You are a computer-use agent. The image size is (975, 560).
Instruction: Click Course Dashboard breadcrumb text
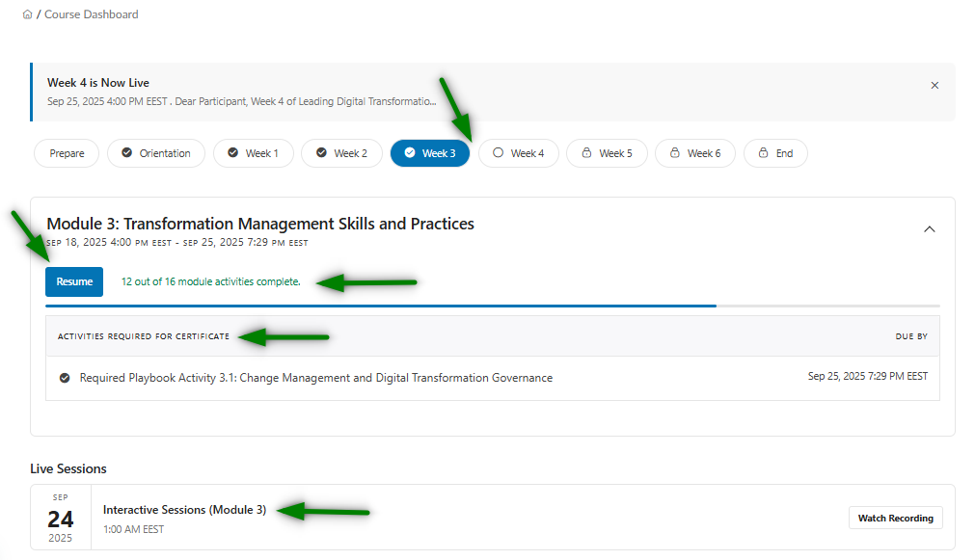tap(91, 14)
